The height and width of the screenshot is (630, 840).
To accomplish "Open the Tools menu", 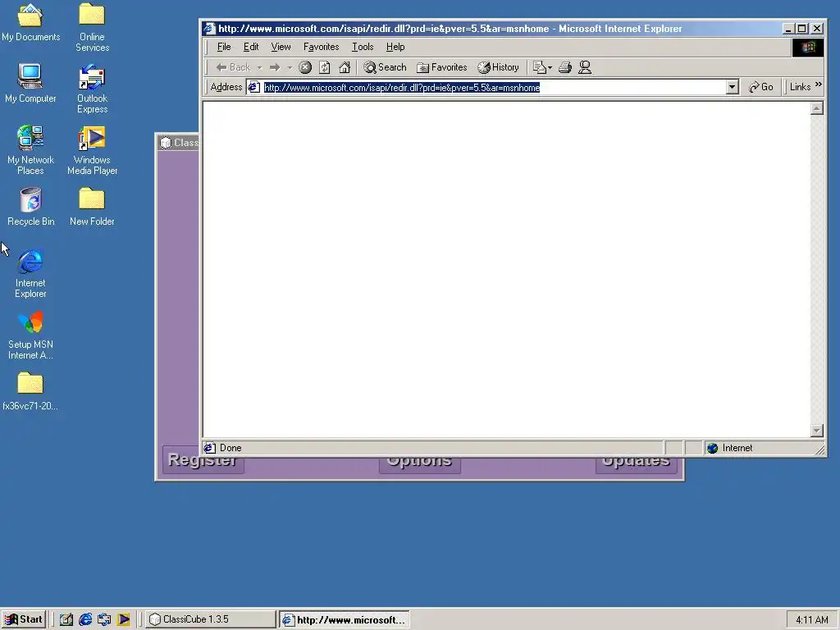I will 362,47.
